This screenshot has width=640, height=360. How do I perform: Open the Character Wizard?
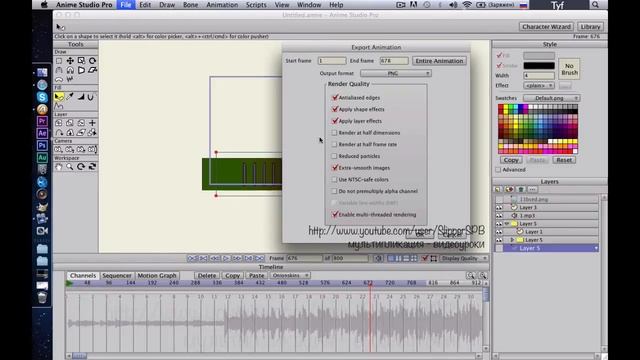547,27
